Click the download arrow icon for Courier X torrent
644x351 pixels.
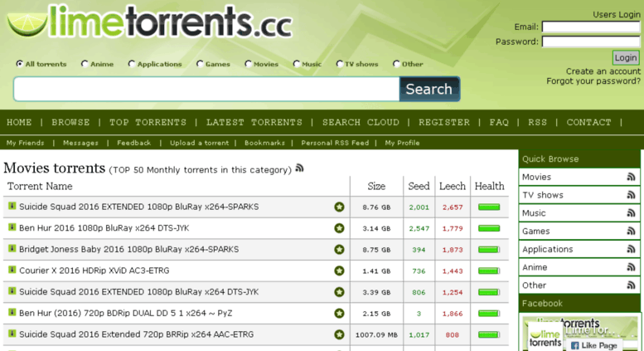click(12, 270)
